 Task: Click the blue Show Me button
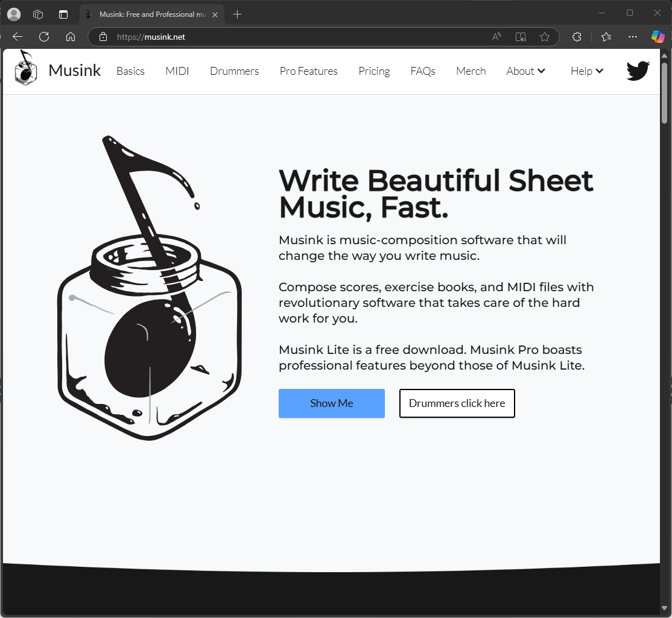(331, 403)
